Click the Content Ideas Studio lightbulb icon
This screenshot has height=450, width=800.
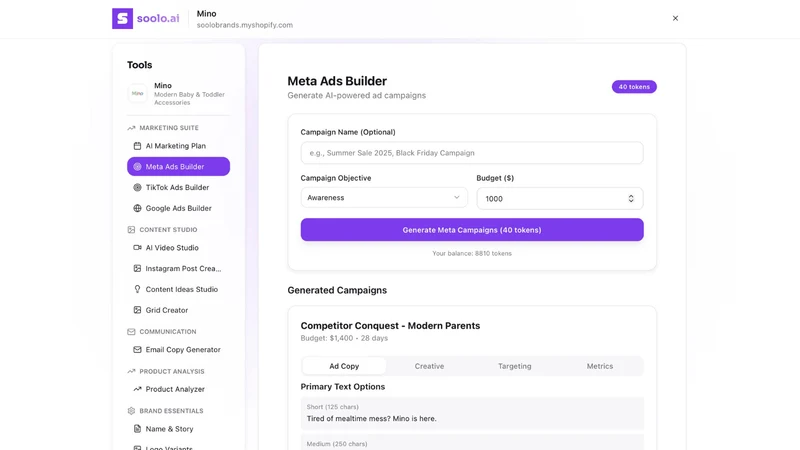tap(137, 289)
